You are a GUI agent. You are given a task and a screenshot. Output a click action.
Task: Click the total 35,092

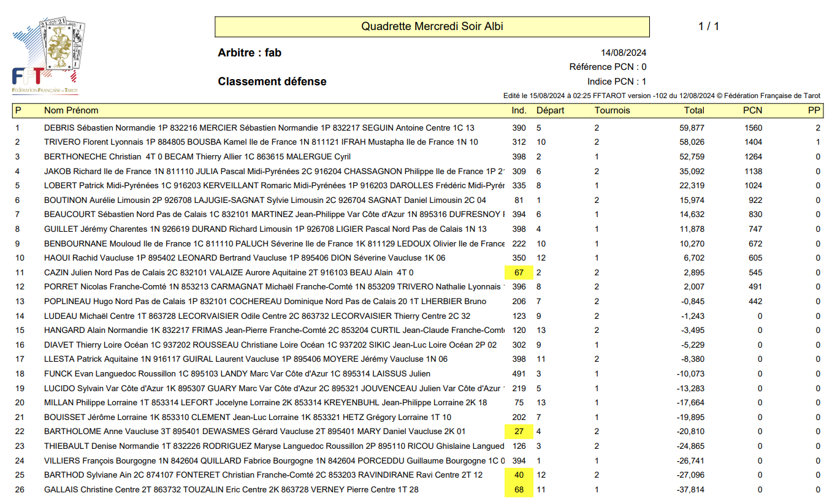pos(692,171)
